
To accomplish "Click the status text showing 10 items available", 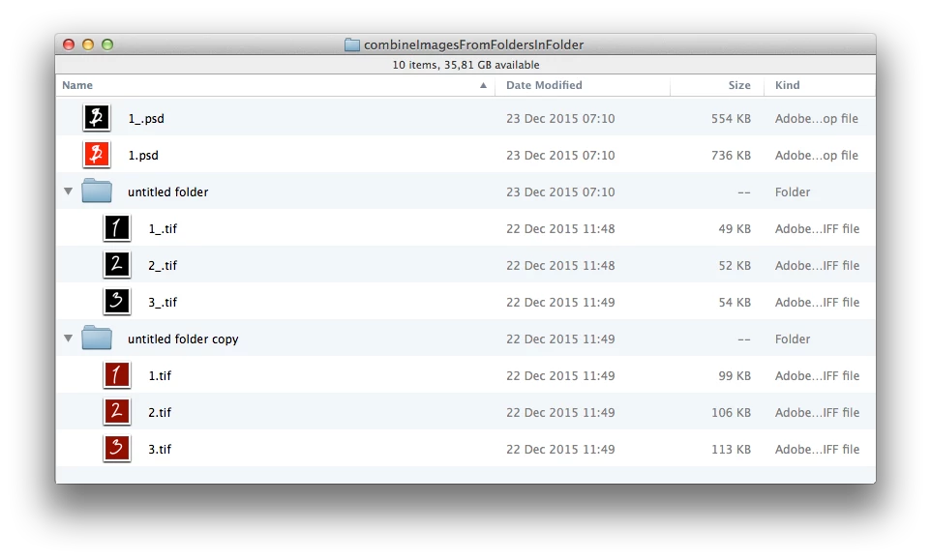I will click(x=465, y=65).
